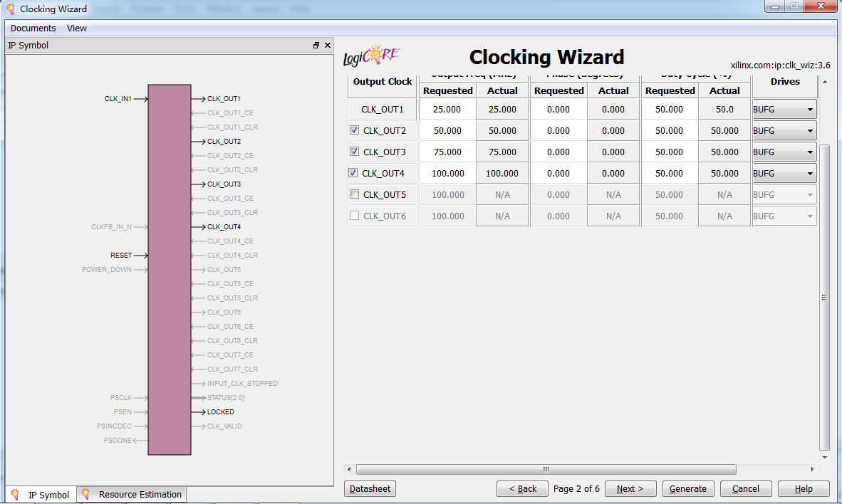
Task: Open the CLK_OUT3 Drives BUFG dropdown
Action: pos(784,152)
